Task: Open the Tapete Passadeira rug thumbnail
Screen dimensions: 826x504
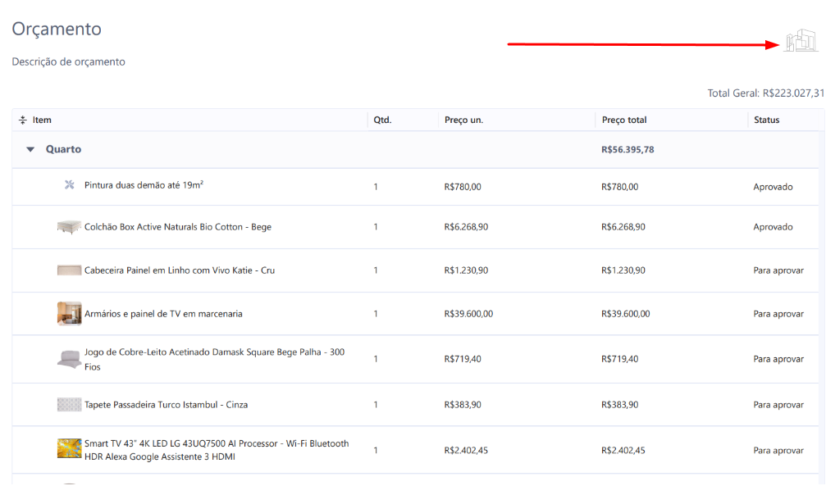Action: coord(69,405)
